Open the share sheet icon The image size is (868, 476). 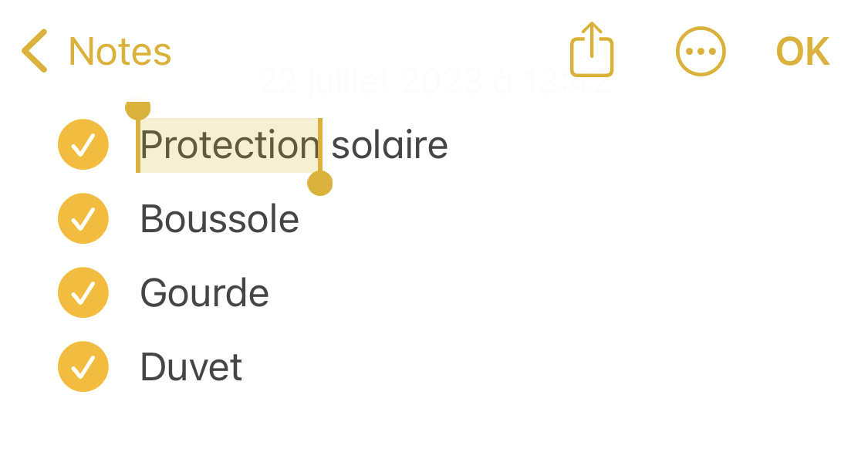(592, 51)
